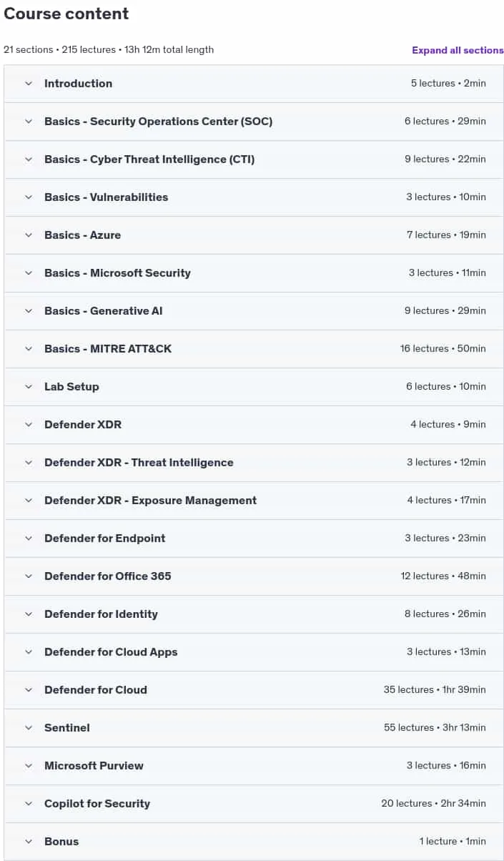Click Basics - Vulnerabilities title text
Viewport: 504px width, 861px height.
point(106,197)
